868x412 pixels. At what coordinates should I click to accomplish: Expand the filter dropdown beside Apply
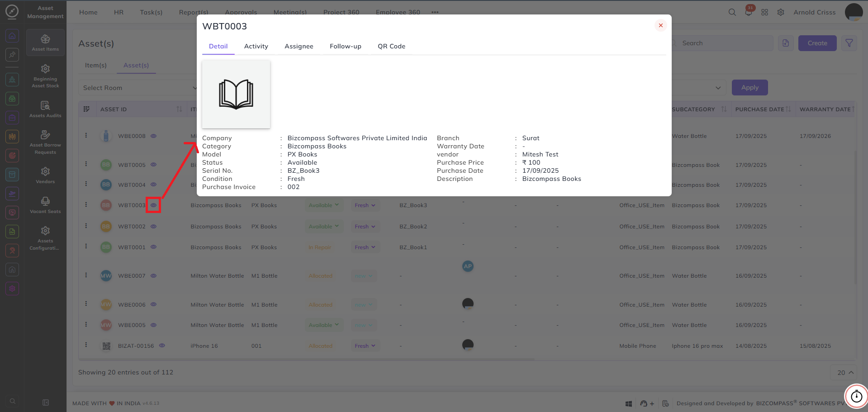pos(718,88)
